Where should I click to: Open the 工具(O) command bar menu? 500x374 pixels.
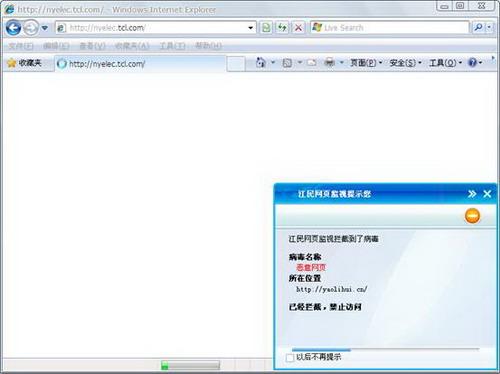click(x=445, y=62)
